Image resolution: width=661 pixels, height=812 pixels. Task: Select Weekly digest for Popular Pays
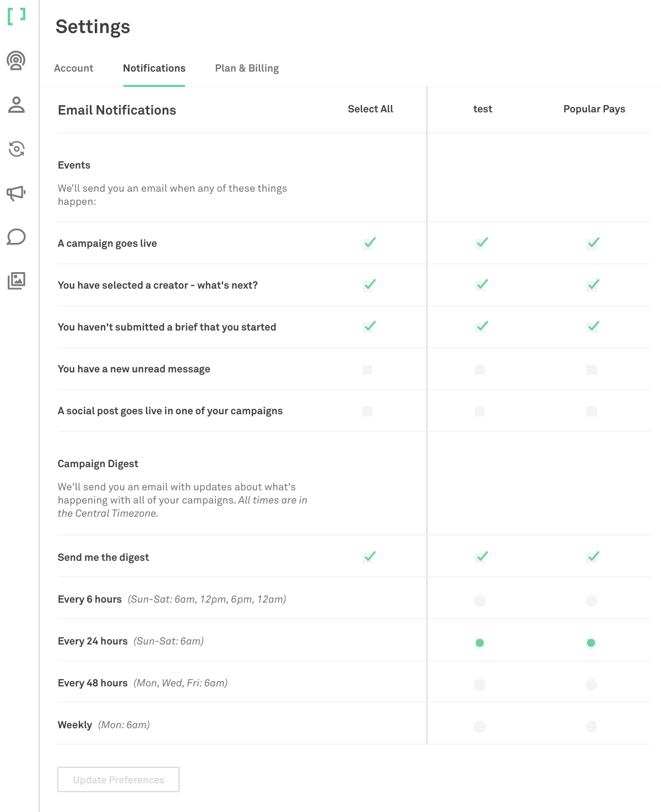592,726
